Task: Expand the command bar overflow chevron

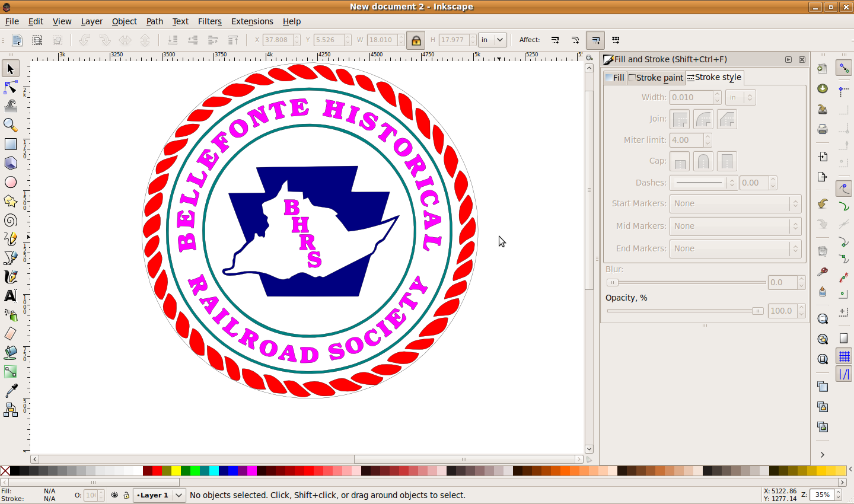Action: [823, 455]
